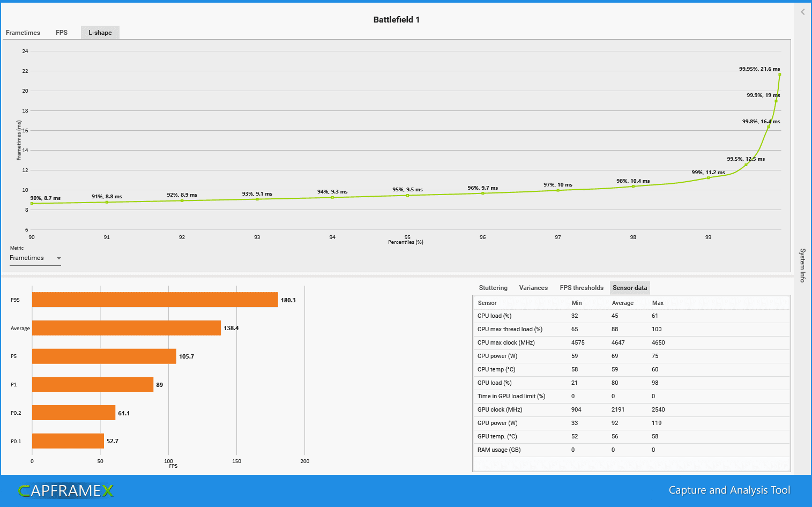This screenshot has height=507, width=812.
Task: Click the P0.2 bar showing 61.1
Action: 73,413
